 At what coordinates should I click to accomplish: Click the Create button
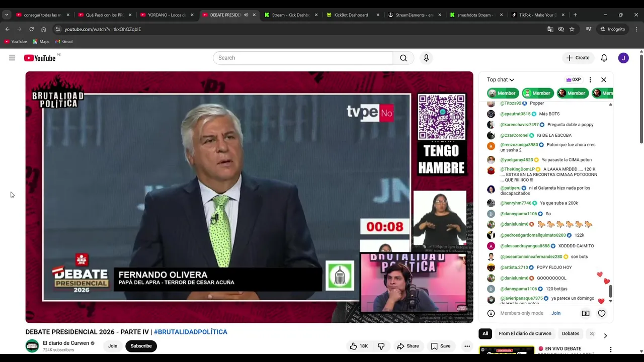(578, 58)
